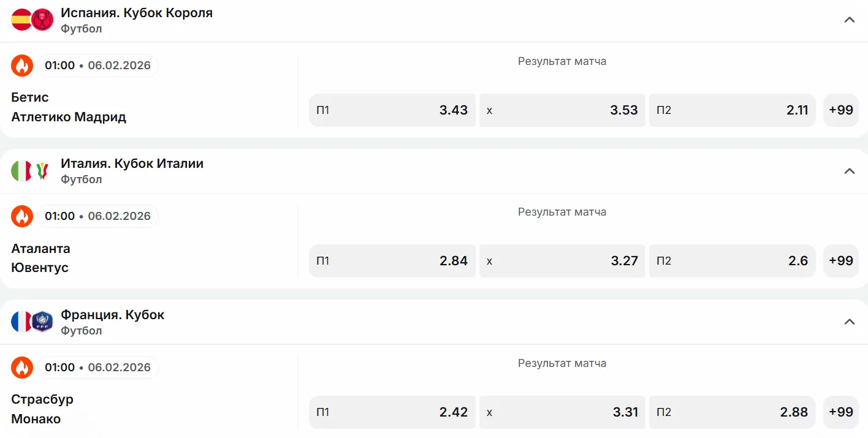Image resolution: width=868 pixels, height=438 pixels.
Task: Open +99 more markets for Страсбур match
Action: tap(840, 412)
